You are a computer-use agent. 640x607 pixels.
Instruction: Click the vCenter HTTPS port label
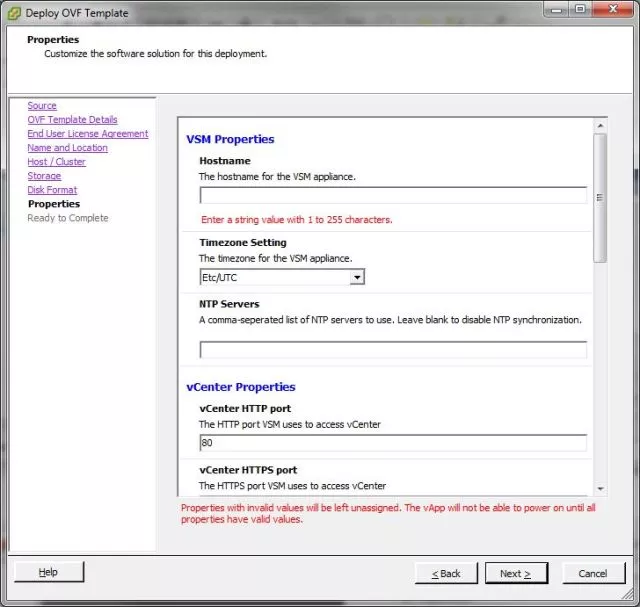tap(248, 470)
